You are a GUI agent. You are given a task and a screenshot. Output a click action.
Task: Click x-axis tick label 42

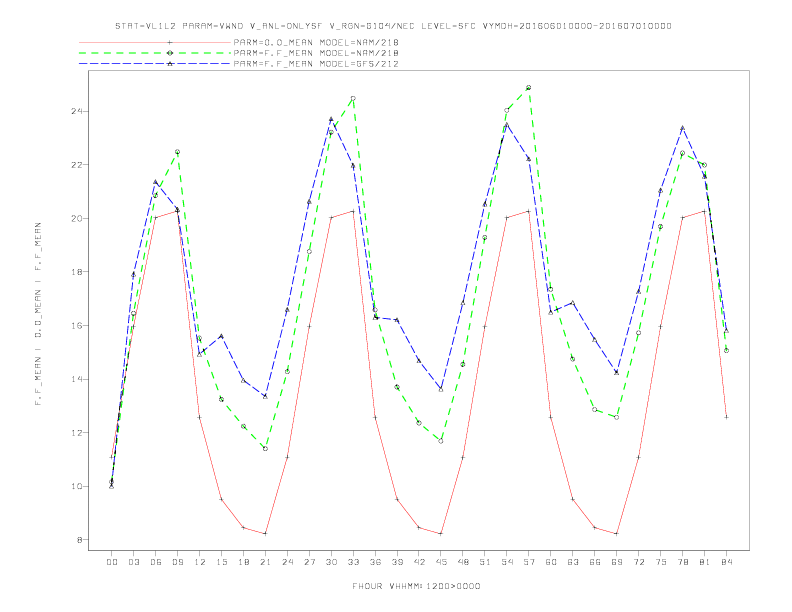point(419,562)
